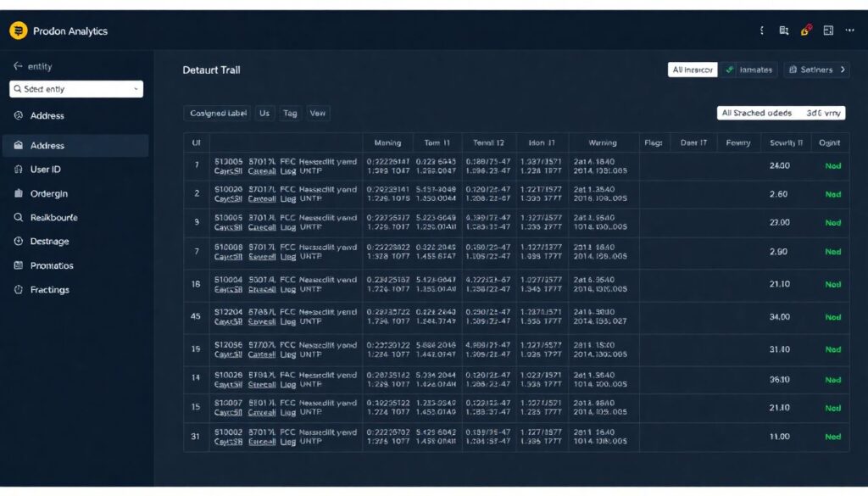Open the Sded ently search dropdown
868x496 pixels.
[x=76, y=88]
